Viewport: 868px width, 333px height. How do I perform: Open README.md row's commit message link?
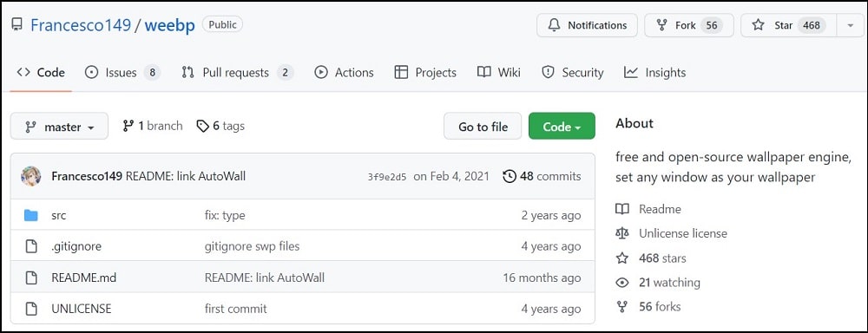[265, 277]
